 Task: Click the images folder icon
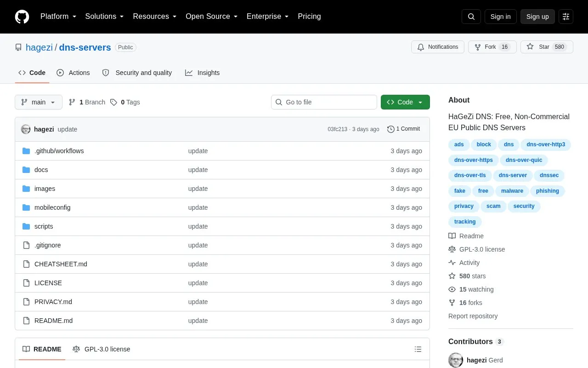pyautogui.click(x=26, y=189)
